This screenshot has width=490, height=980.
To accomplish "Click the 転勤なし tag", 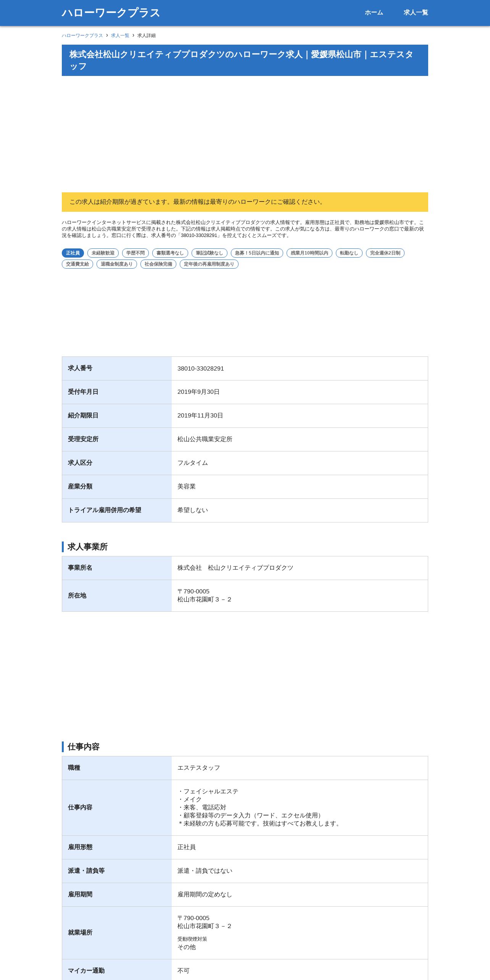I will 349,253.
